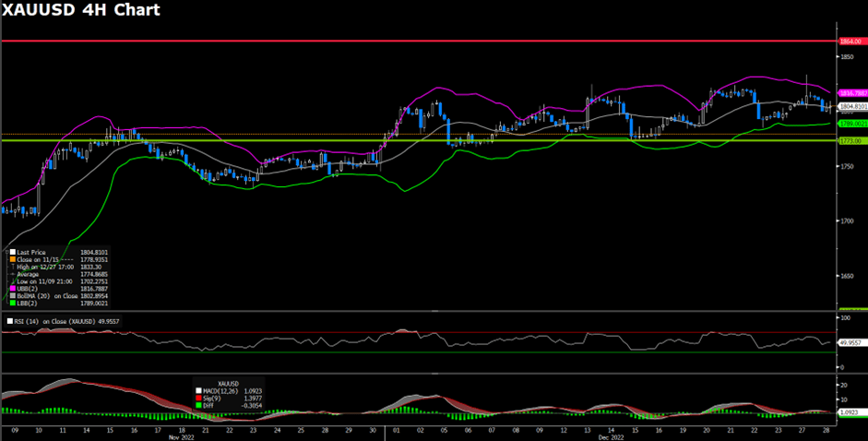Select the yellow-green 1773.00 level tag
868x441 pixels.
(851, 141)
